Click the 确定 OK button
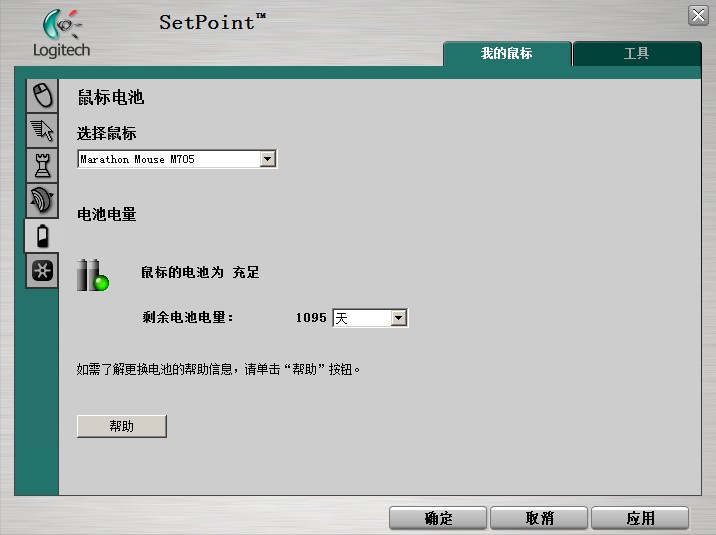 coord(438,518)
